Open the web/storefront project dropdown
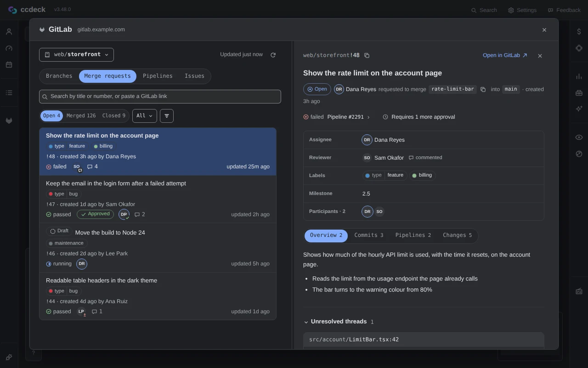Image resolution: width=588 pixels, height=368 pixels. (76, 55)
